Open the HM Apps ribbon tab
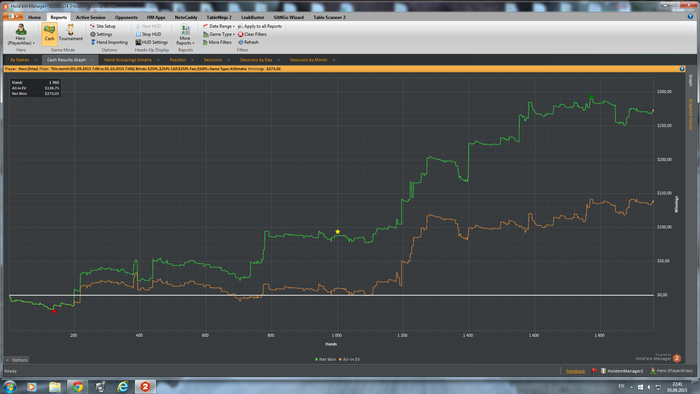This screenshot has height=394, width=700. 156,17
